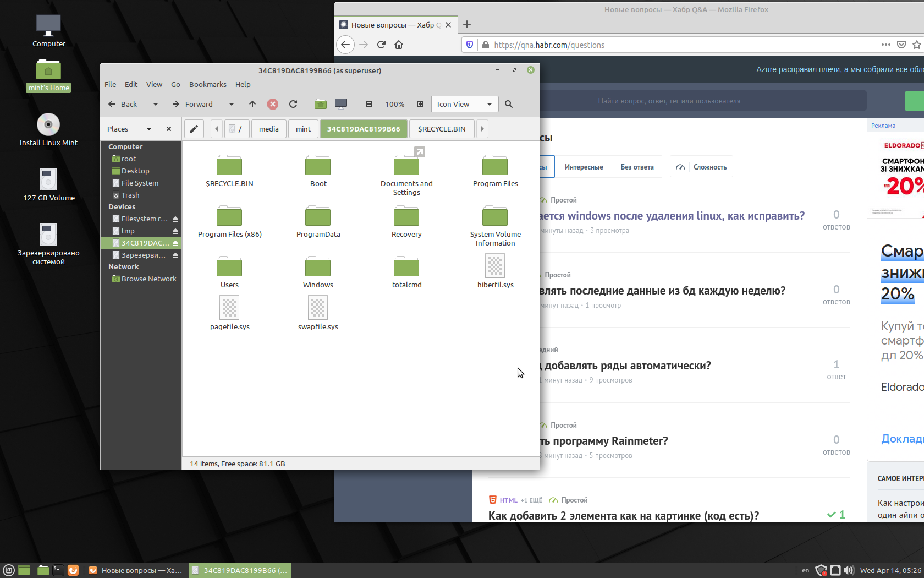Screen dimensions: 924x578
Task: Click the root path segment button
Action: [237, 129]
